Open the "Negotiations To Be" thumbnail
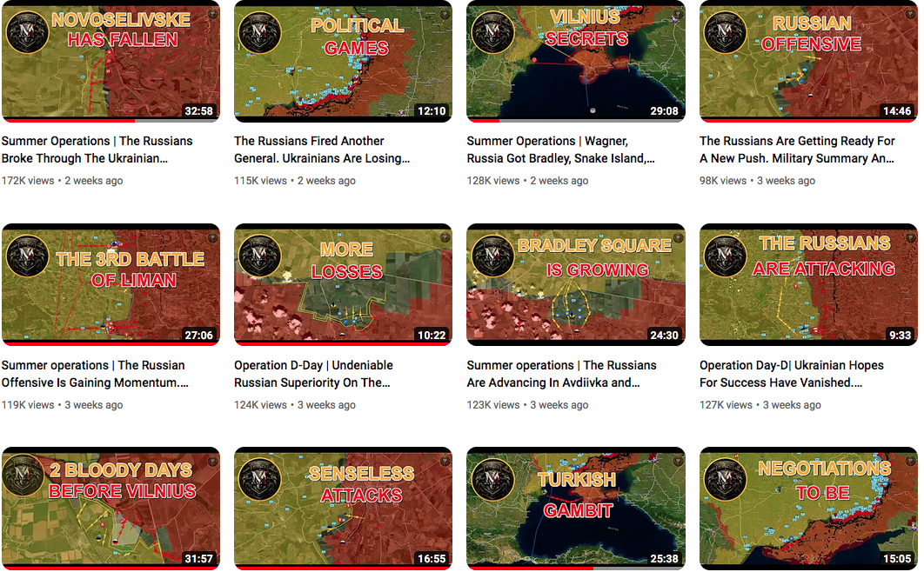Image resolution: width=924 pixels, height=572 pixels. 808,509
